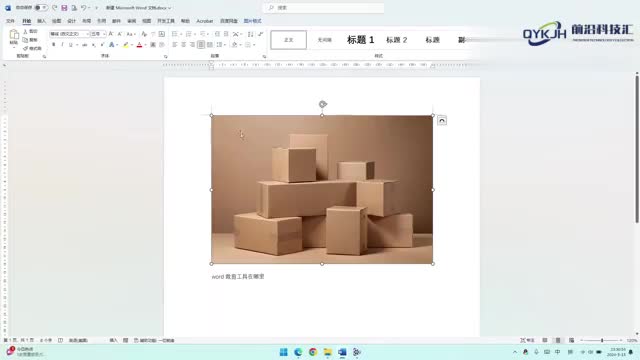The height and width of the screenshot is (360, 640).
Task: Open the font size combo box
Action: (x=98, y=34)
